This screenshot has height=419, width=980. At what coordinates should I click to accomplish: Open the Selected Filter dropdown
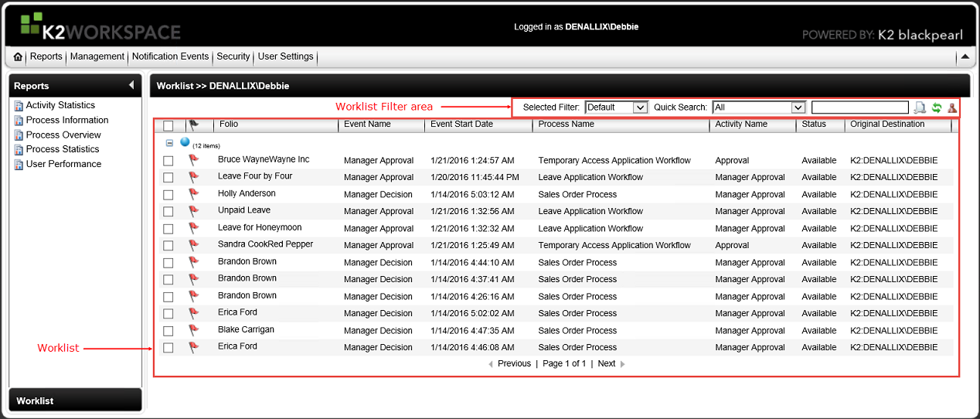616,107
